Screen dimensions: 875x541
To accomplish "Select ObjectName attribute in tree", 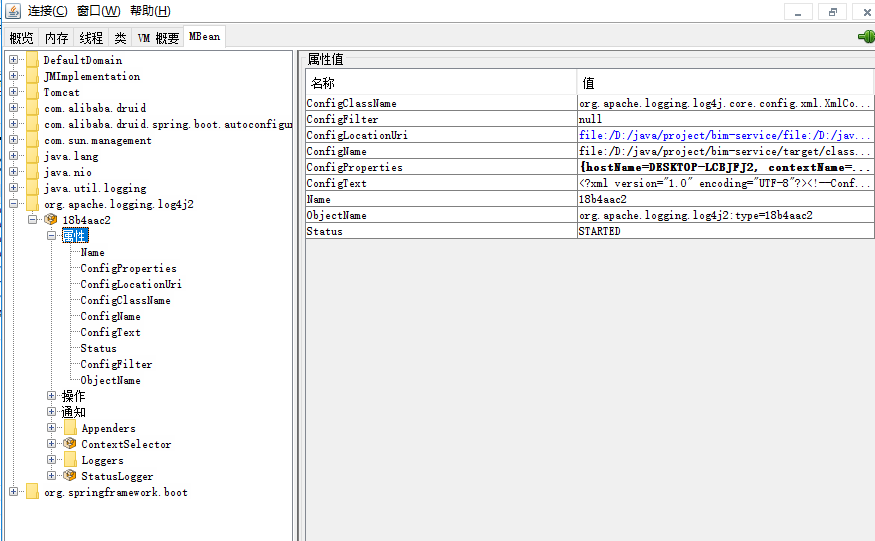I will [x=110, y=380].
